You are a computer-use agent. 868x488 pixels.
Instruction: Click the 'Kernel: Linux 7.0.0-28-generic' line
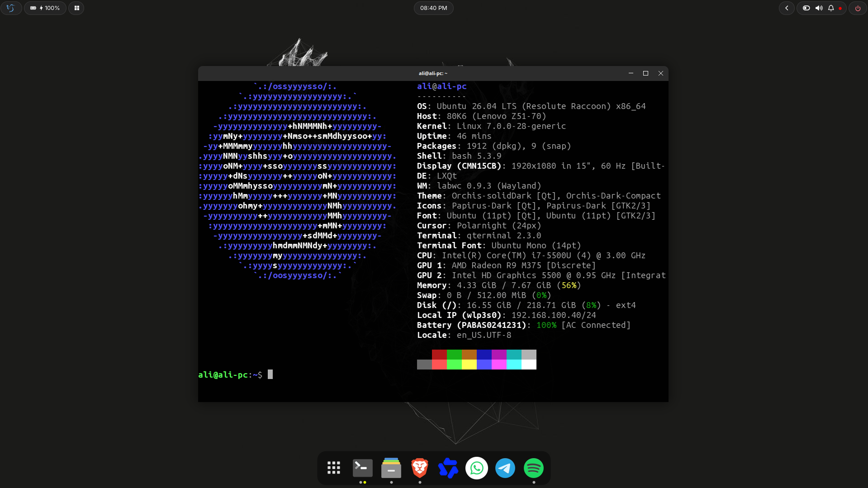click(x=492, y=126)
